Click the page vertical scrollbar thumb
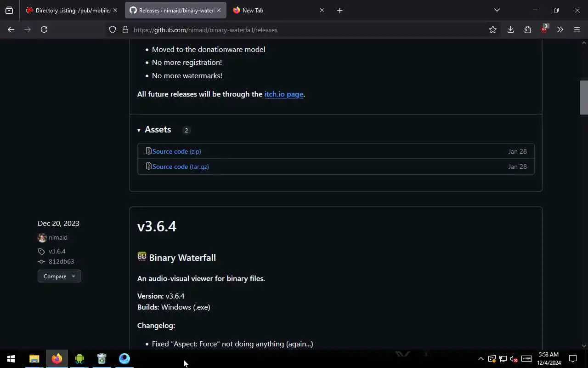 [584, 98]
